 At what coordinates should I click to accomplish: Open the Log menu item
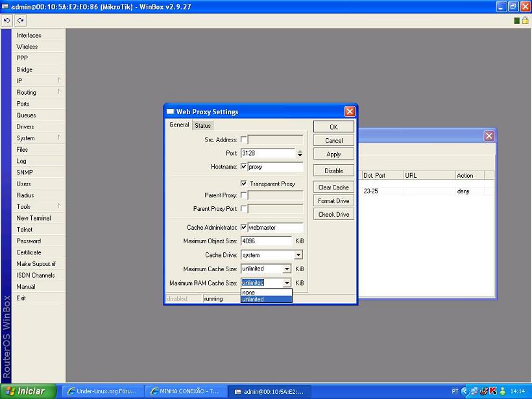click(38, 161)
